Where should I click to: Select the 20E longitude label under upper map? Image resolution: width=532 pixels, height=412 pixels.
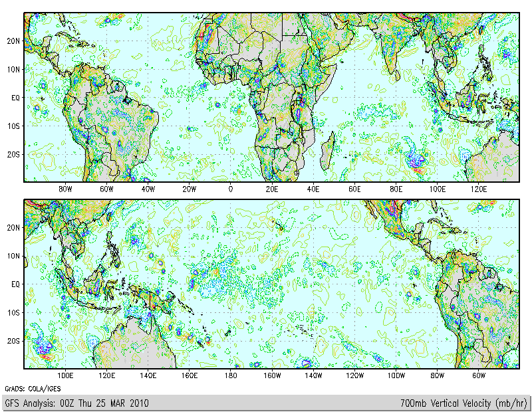click(x=272, y=189)
